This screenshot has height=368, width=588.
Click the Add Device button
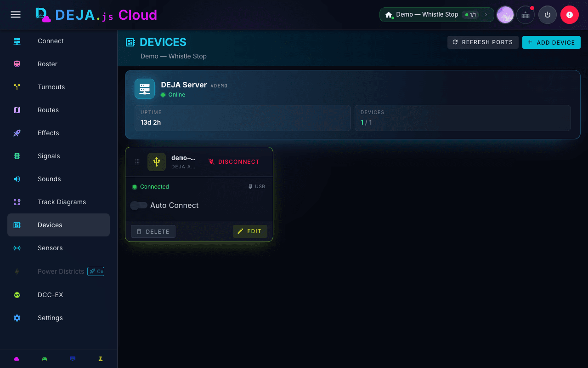[x=551, y=42]
